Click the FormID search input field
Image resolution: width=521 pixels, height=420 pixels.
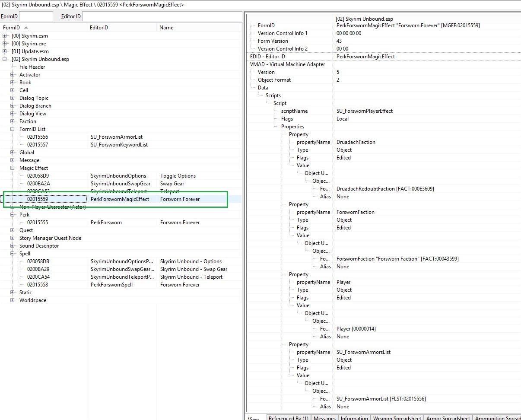(36, 16)
